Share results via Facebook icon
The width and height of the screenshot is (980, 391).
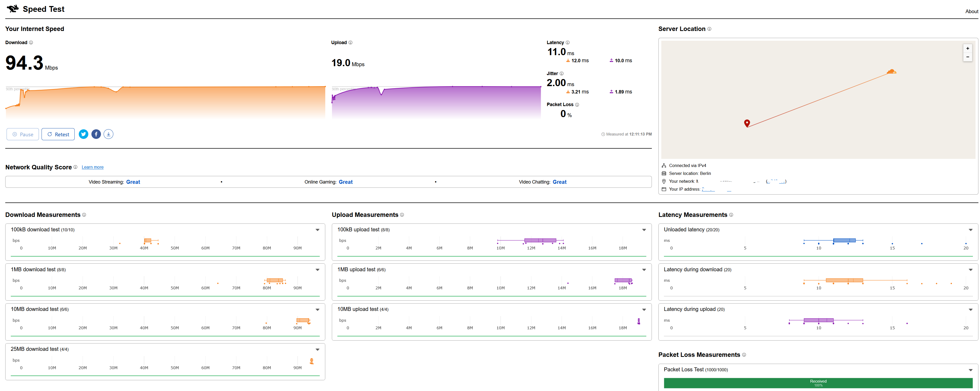point(96,134)
